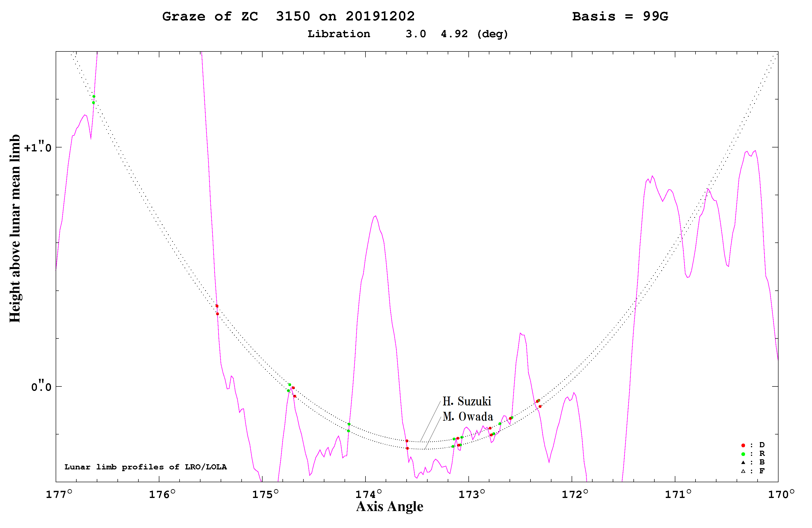Image resolution: width=812 pixels, height=528 pixels.
Task: Click the 174° axis angle tick label
Action: coord(369,494)
